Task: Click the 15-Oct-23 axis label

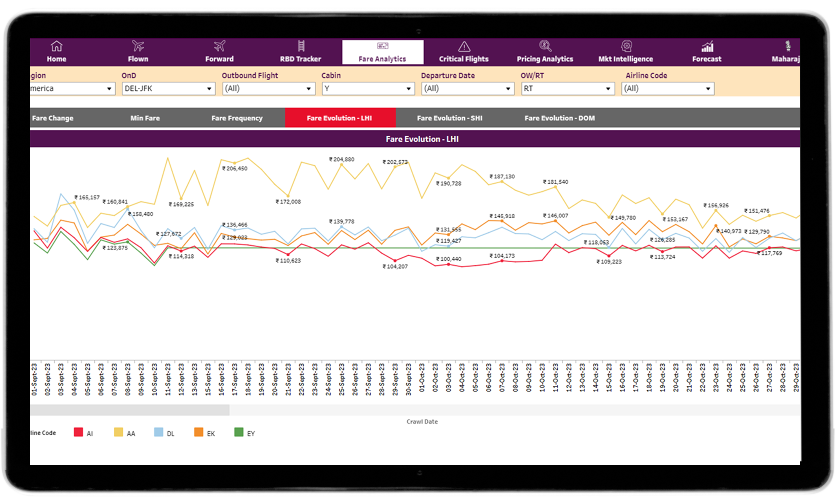Action: [609, 378]
